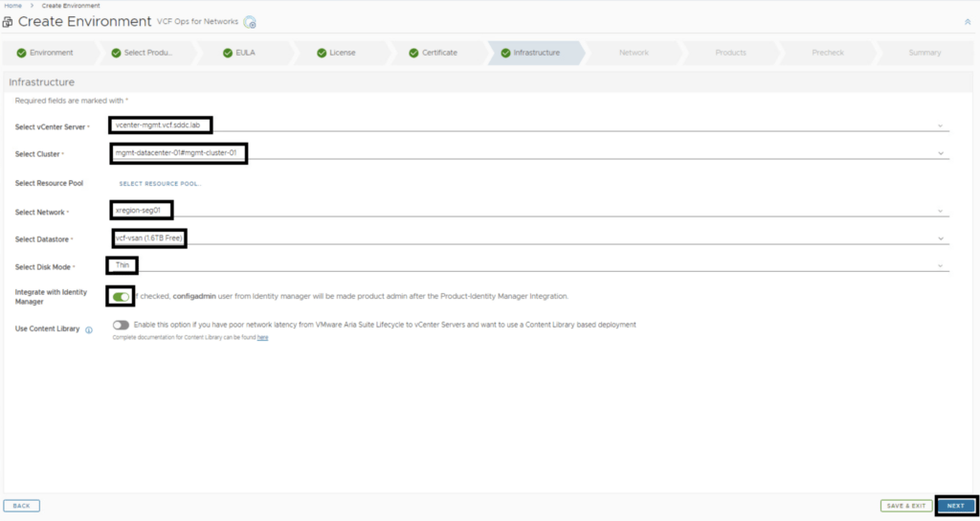Click the icon beside VCF Ops for Networks
The height and width of the screenshot is (521, 980).
[x=250, y=22]
